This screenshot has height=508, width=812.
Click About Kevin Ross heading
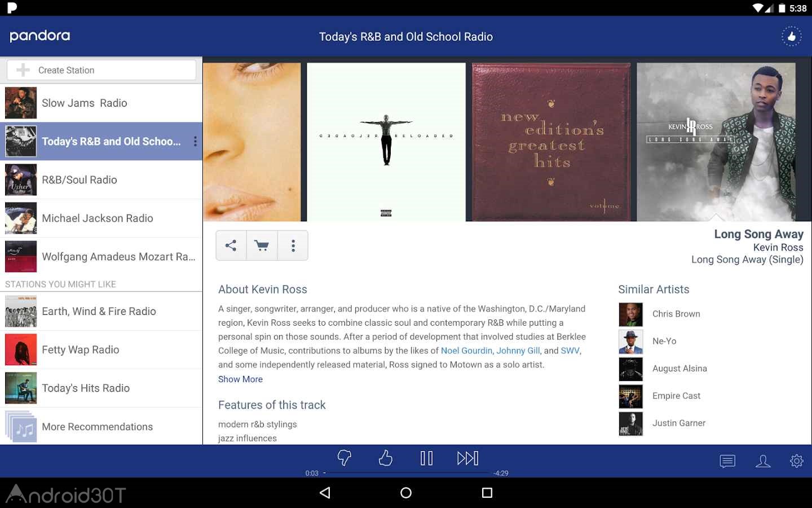(263, 290)
